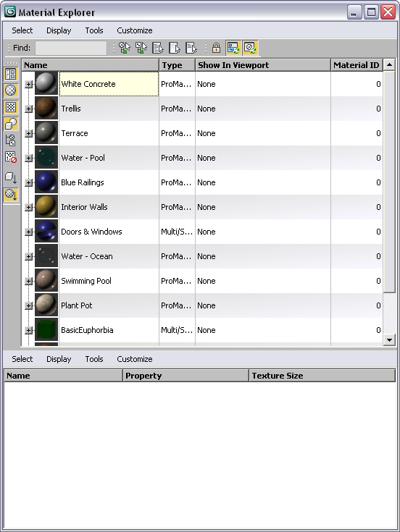Screen dimensions: 400x532
Task: Open the bottom panel Customize menu
Action: (135, 359)
